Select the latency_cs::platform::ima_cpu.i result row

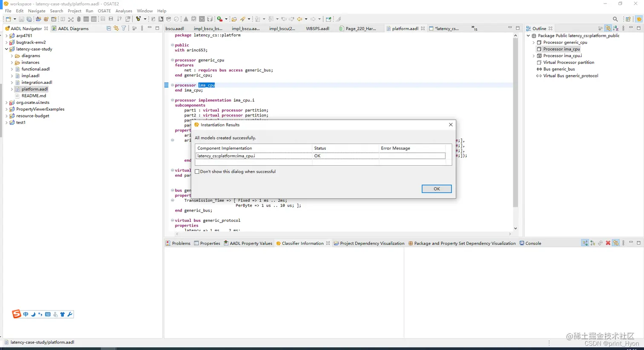(x=320, y=156)
